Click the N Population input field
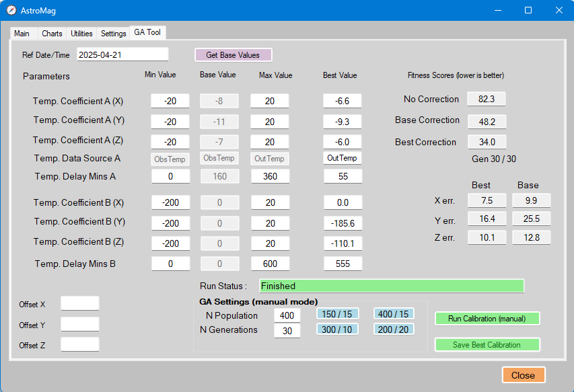 coord(287,315)
